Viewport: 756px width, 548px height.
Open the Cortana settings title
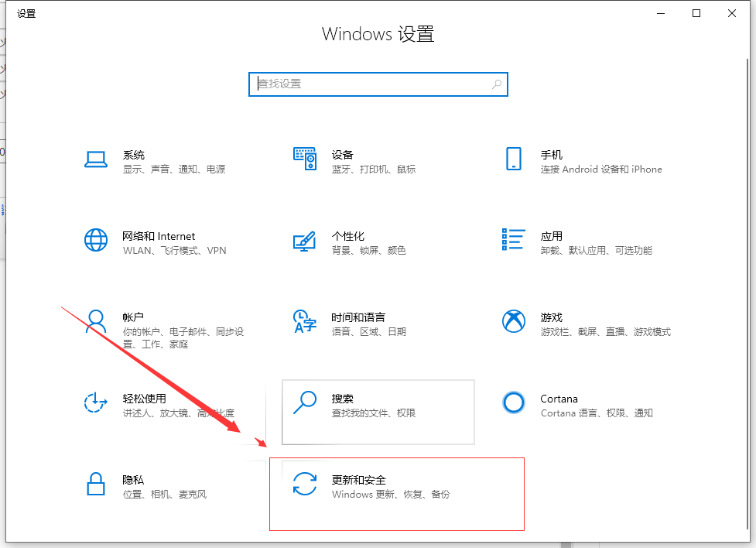(x=559, y=399)
